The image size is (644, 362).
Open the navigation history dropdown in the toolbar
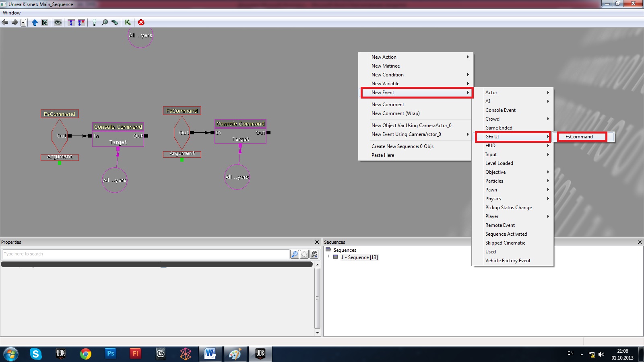click(x=23, y=23)
